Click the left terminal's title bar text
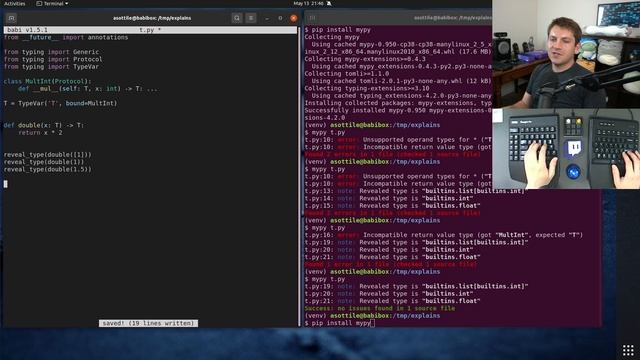Viewport: 640px width, 360px height. (152, 18)
